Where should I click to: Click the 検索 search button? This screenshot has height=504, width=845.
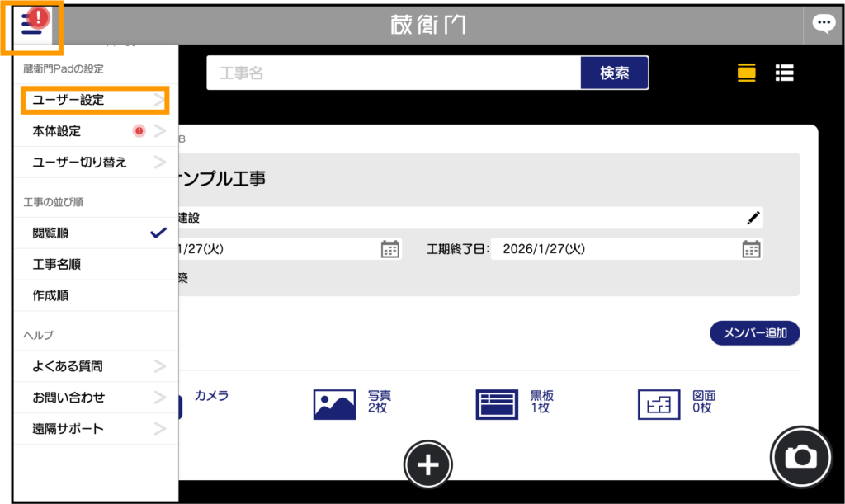coord(614,73)
